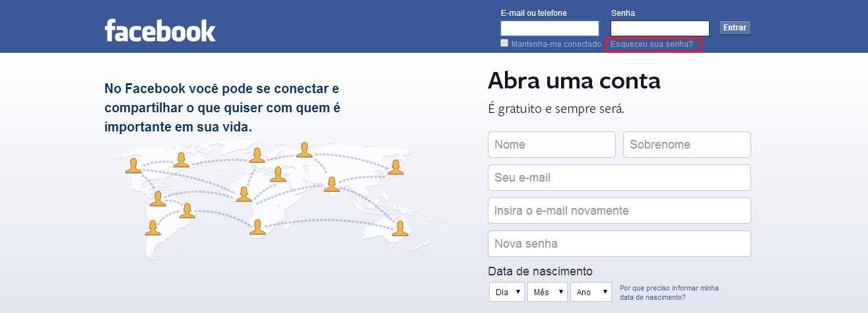This screenshot has height=313, width=868.
Task: Click the Sobrenome input field
Action: [686, 145]
